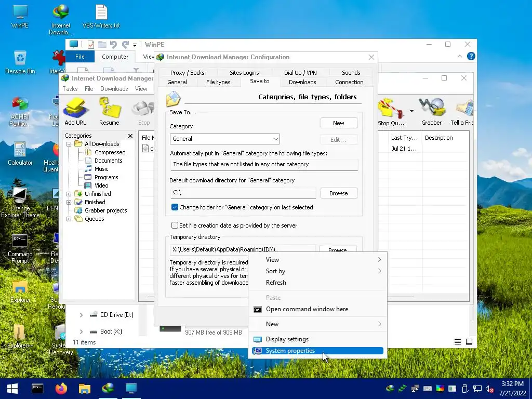532x399 pixels.
Task: Open Command Prompt from the taskbar
Action: (x=37, y=389)
